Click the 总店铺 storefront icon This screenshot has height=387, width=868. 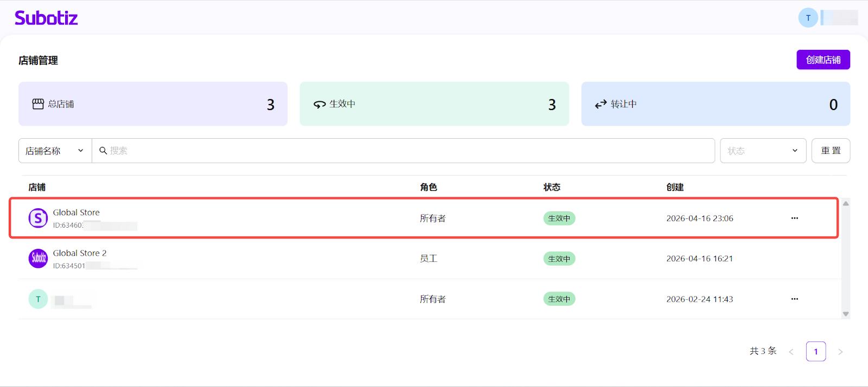point(38,104)
